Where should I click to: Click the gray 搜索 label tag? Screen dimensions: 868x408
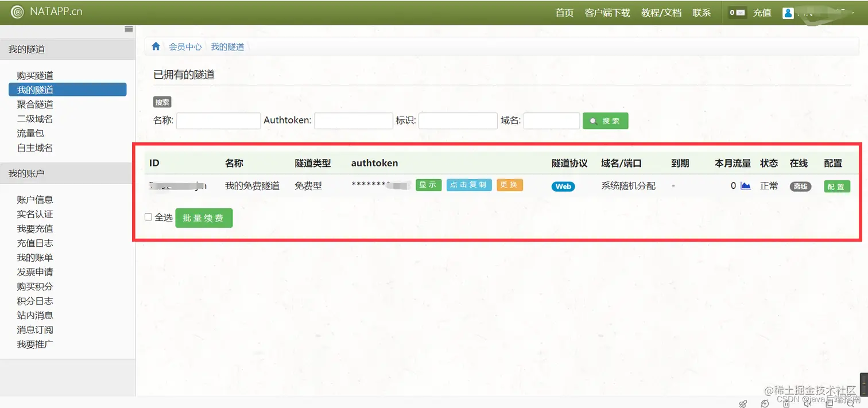(x=162, y=102)
